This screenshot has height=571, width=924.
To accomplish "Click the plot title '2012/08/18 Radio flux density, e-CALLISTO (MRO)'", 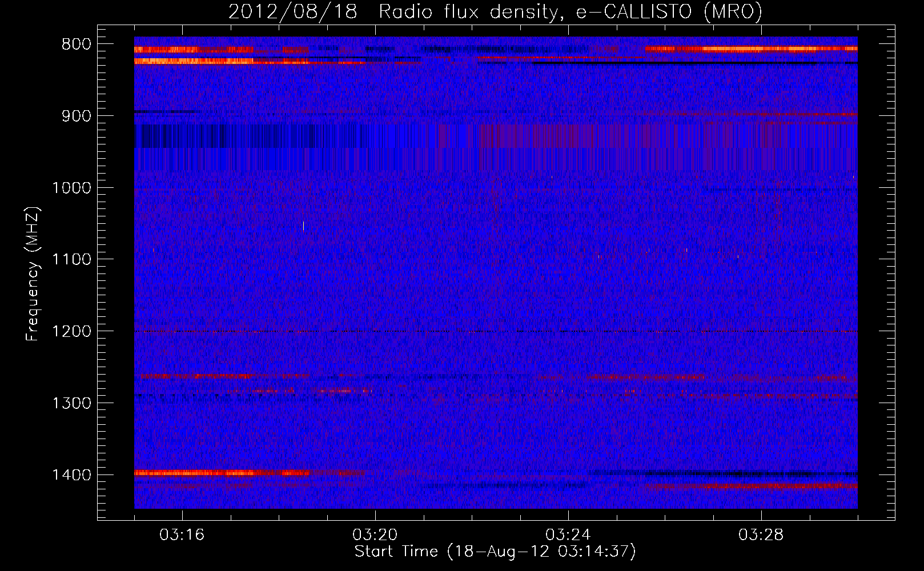I will tap(495, 11).
